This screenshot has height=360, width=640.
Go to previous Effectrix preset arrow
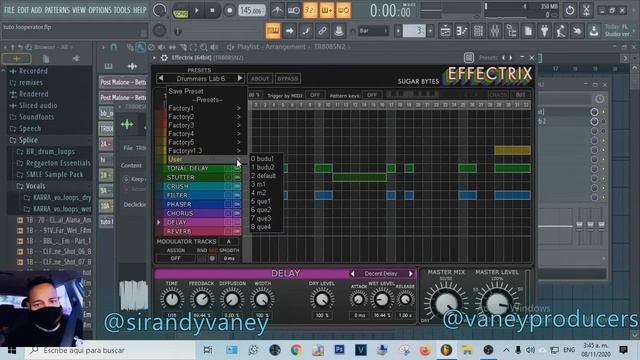click(x=160, y=78)
